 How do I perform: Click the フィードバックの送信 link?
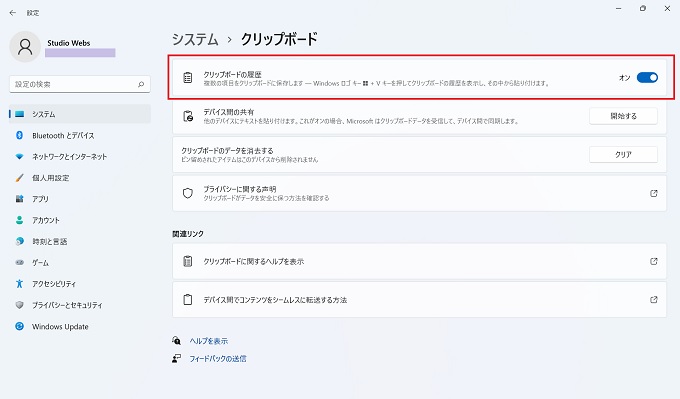tap(218, 359)
